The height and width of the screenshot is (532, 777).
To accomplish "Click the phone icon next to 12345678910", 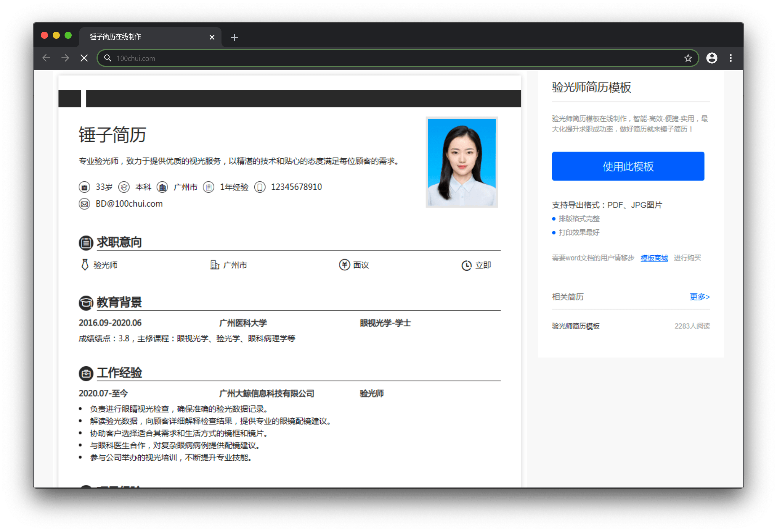I will coord(260,187).
